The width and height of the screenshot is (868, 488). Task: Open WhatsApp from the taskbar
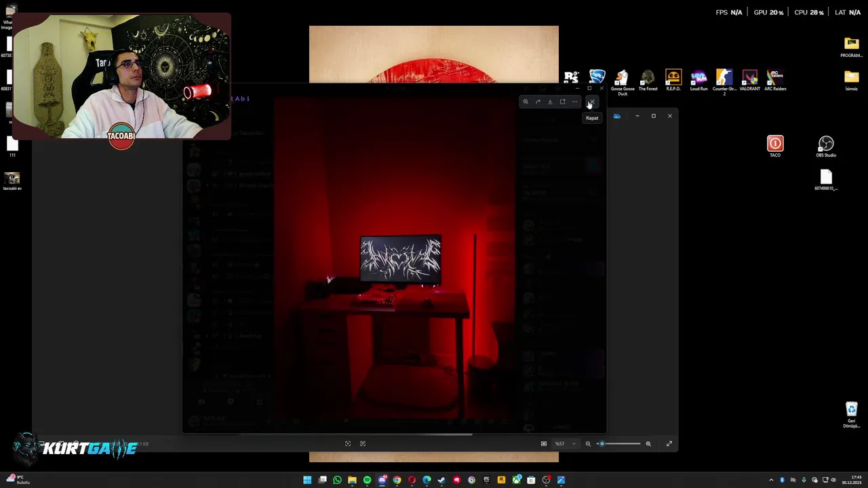(337, 480)
